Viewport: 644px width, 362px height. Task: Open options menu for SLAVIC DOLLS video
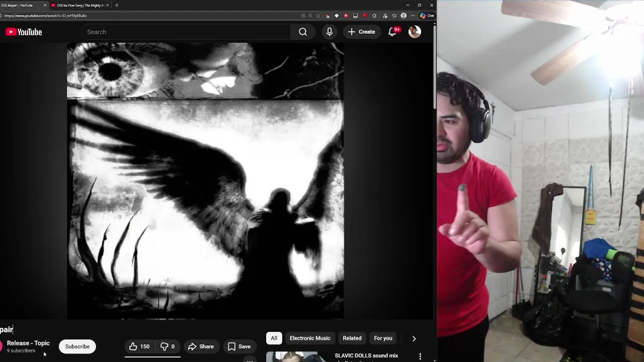click(x=420, y=356)
